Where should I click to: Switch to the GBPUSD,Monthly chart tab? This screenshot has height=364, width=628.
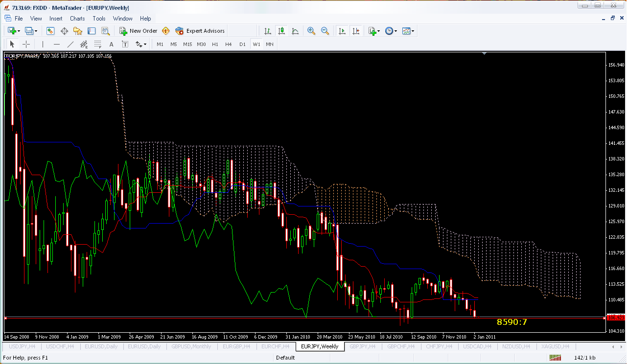click(x=191, y=346)
